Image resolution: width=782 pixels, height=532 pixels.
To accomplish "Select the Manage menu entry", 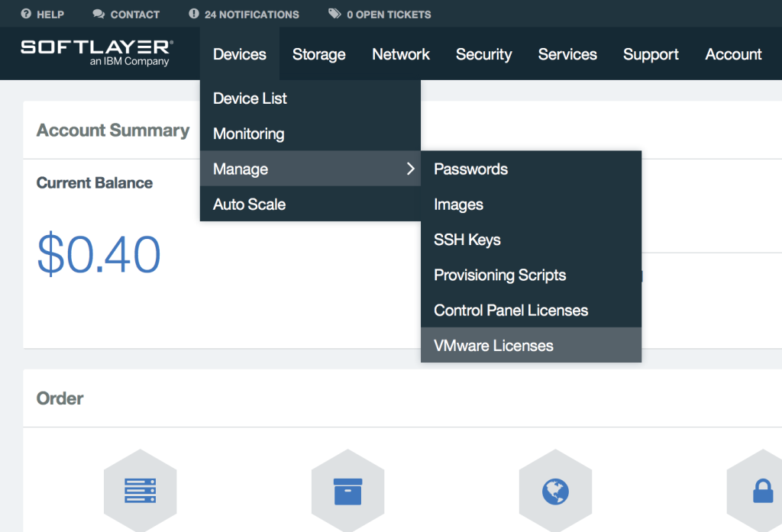I will [x=310, y=169].
